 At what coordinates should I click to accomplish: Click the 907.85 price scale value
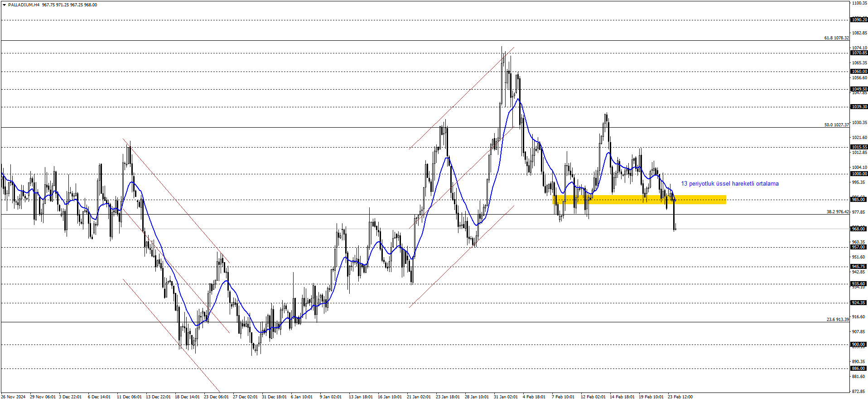tap(858, 332)
